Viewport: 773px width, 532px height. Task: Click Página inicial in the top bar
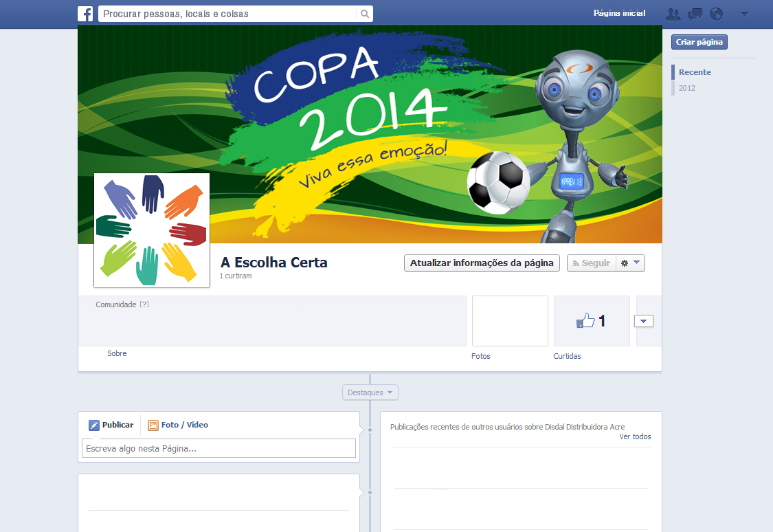pos(619,13)
